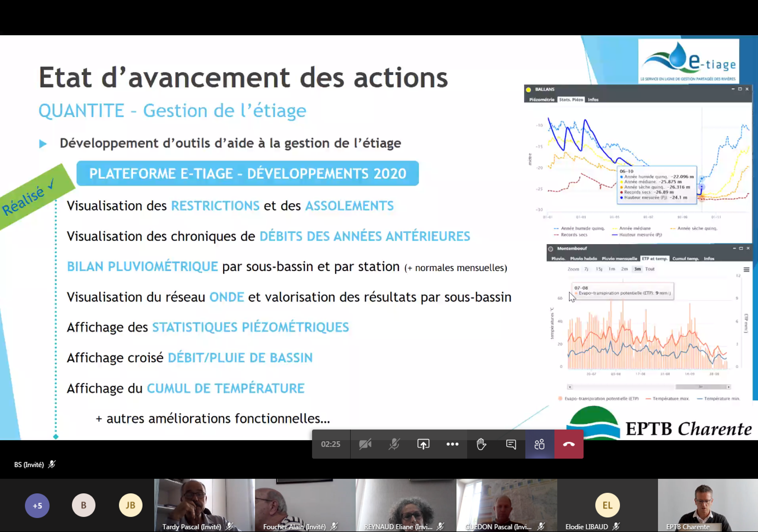Open more actions ellipsis menu
This screenshot has width=758, height=532.
click(452, 444)
